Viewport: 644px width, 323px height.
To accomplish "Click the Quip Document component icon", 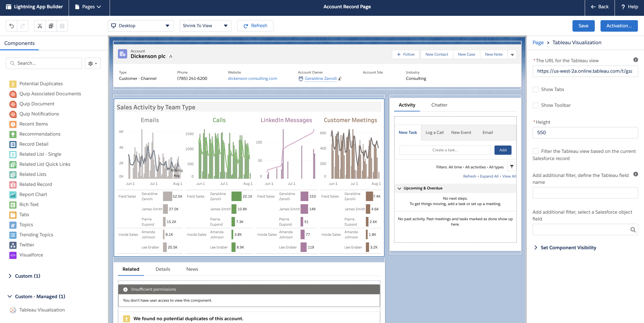I will [x=13, y=103].
